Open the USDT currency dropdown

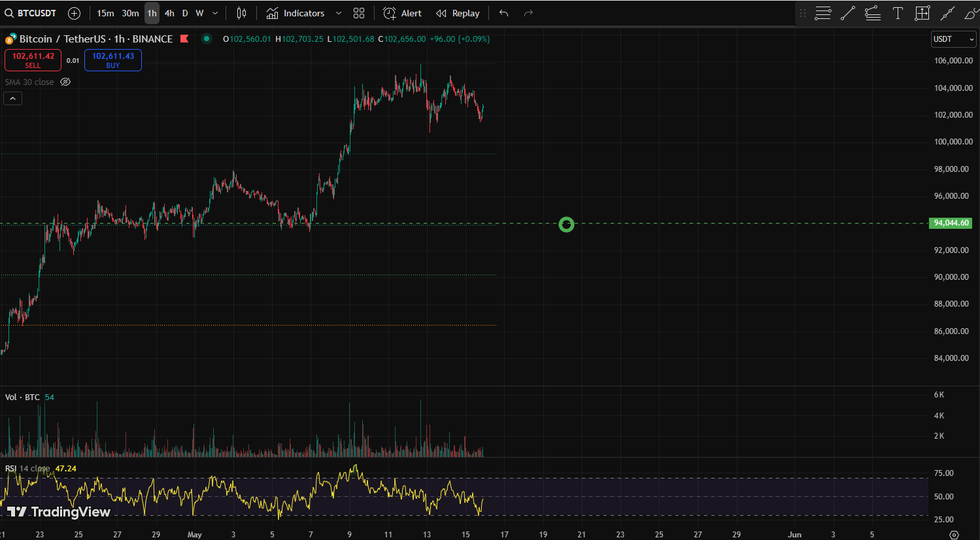pos(953,39)
